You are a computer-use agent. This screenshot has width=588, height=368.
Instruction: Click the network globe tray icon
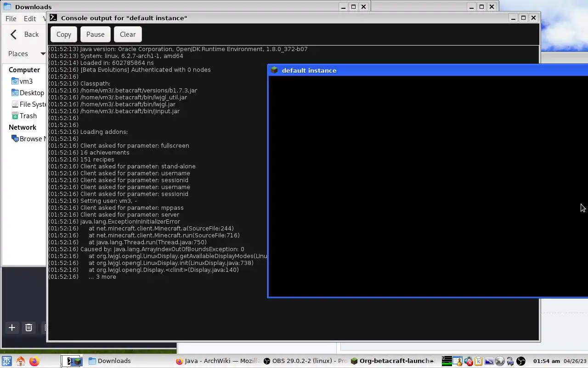[500, 361]
